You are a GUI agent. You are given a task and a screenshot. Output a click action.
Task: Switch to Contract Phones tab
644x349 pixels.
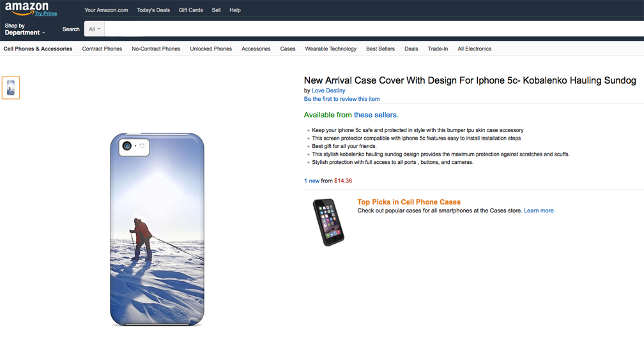coord(102,49)
